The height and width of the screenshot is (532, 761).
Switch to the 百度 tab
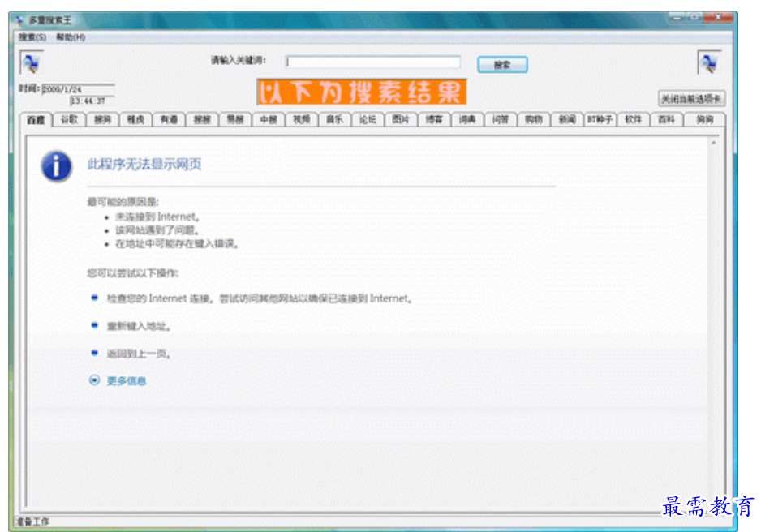[x=36, y=120]
